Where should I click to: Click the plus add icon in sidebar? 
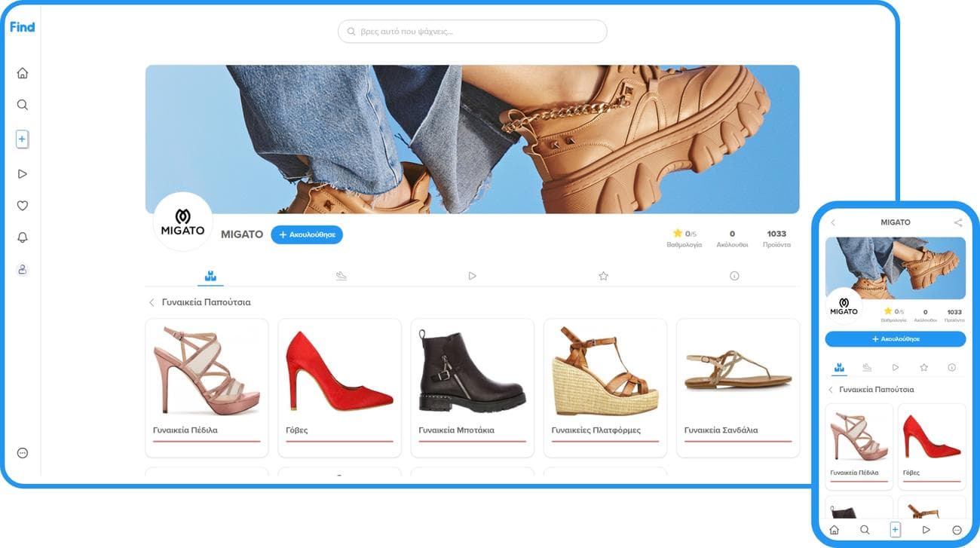[x=23, y=139]
